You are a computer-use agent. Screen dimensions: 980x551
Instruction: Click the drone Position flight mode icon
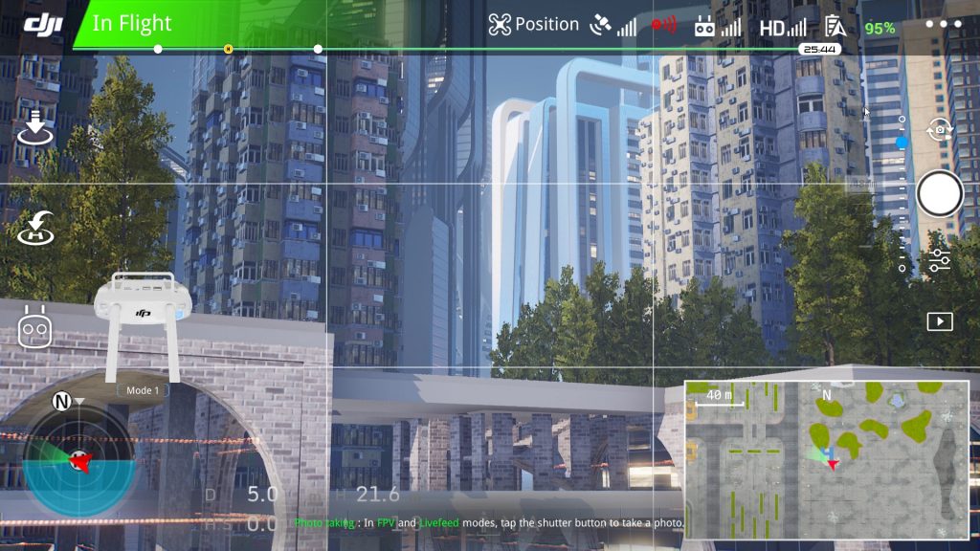pyautogui.click(x=500, y=25)
